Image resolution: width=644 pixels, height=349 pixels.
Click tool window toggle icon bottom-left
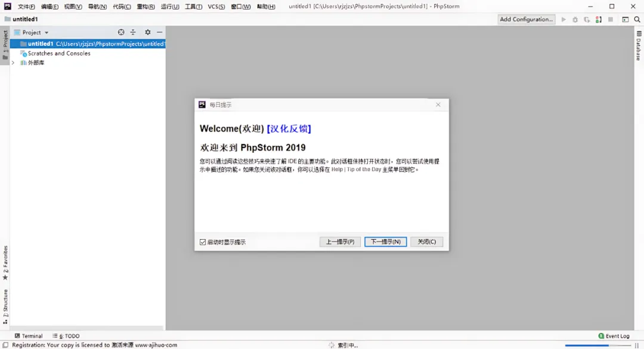pyautogui.click(x=5, y=345)
